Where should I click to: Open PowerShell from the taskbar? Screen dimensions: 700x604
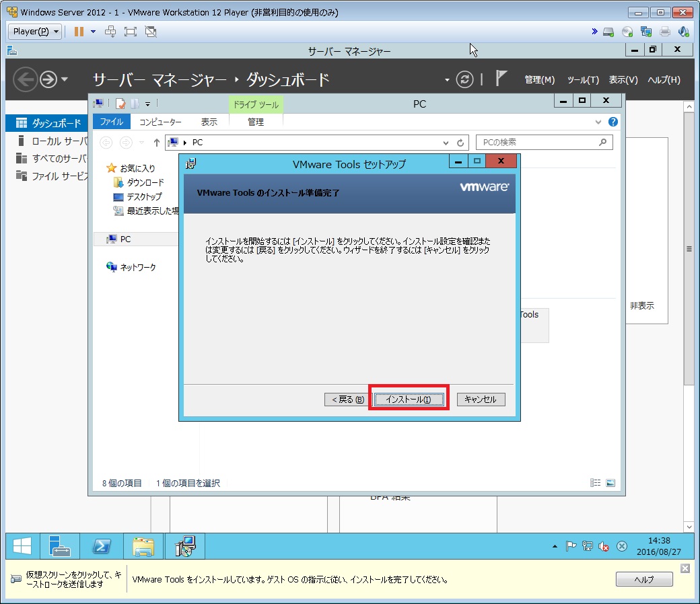102,546
